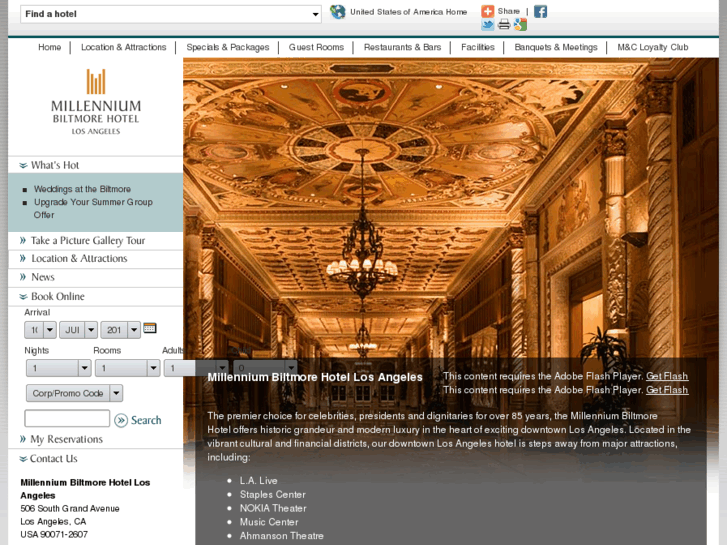Click the round arrow icon beside Search
The height and width of the screenshot is (545, 727).
(121, 420)
